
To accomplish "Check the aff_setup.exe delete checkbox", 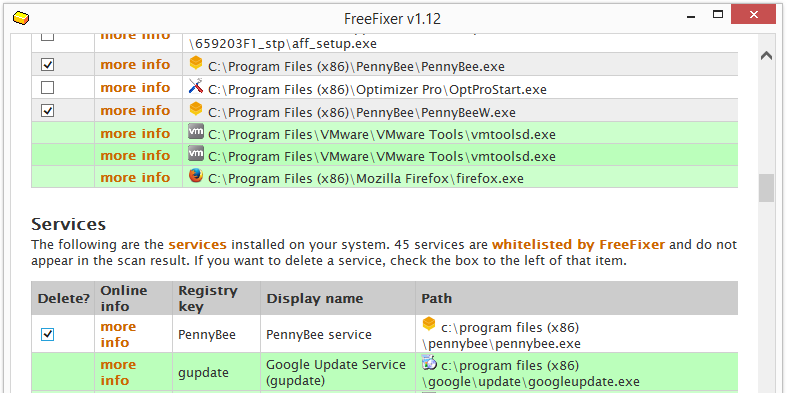I will 47,36.
